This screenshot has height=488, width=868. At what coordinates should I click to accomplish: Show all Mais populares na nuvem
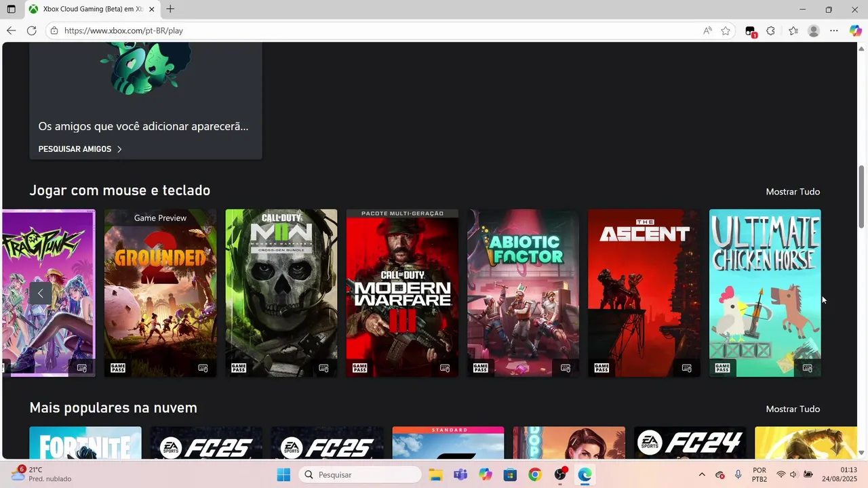tap(793, 409)
